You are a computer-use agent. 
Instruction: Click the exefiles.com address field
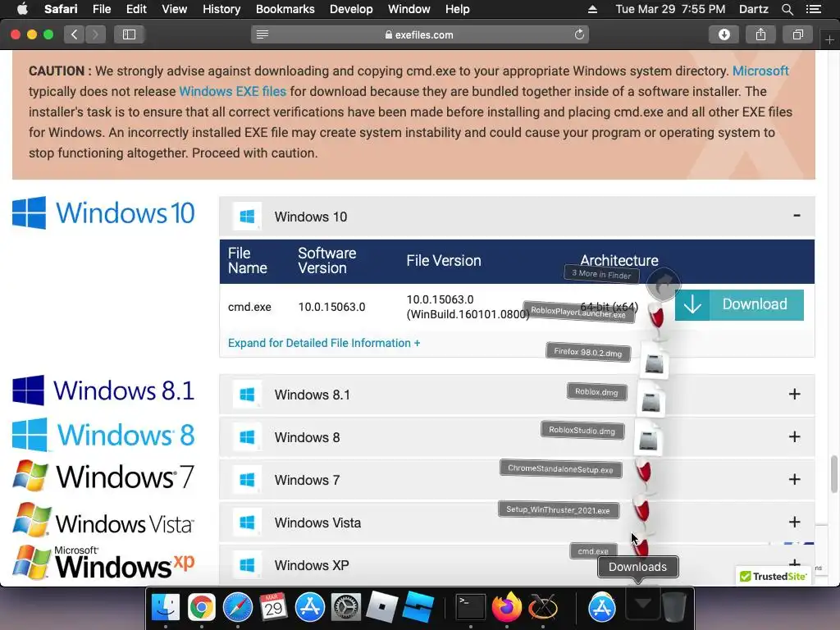pyautogui.click(x=419, y=34)
